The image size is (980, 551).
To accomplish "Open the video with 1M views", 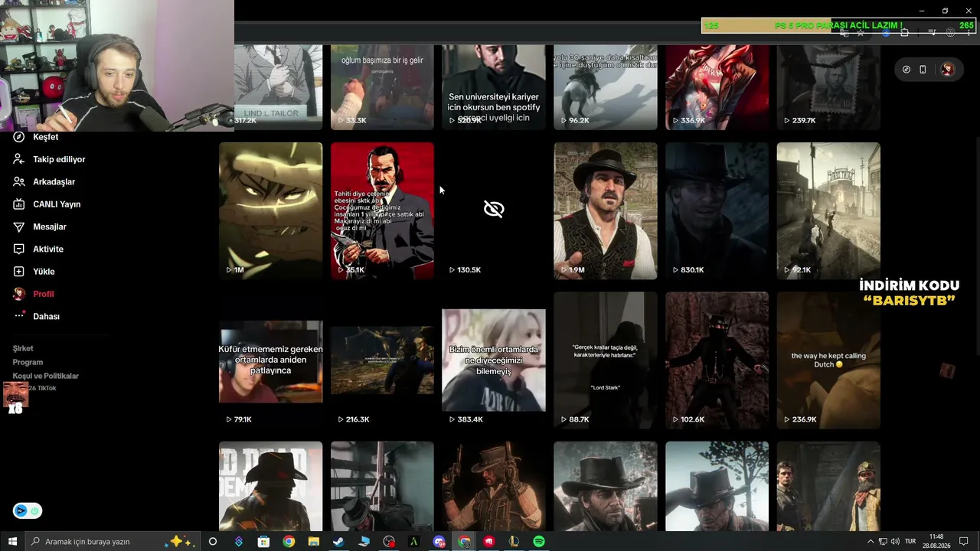I will [x=270, y=210].
